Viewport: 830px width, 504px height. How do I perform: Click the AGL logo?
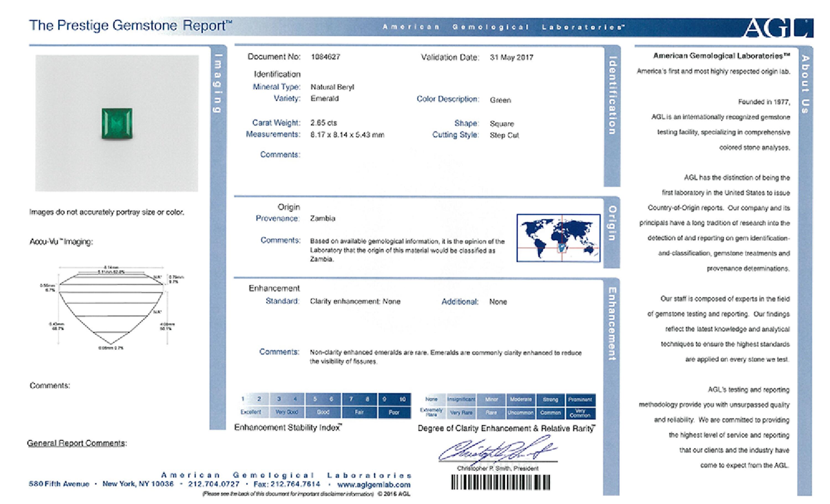click(777, 28)
